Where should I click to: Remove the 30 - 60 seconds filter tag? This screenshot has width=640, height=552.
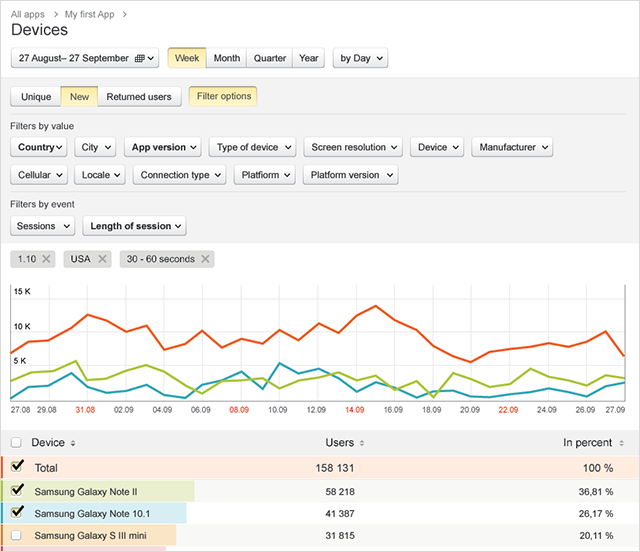[205, 260]
